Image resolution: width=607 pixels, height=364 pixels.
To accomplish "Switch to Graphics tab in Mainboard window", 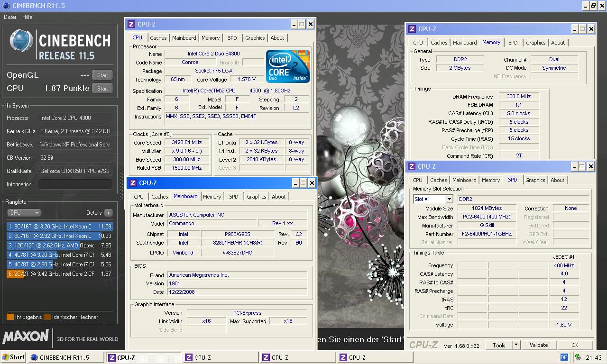I will tap(257, 197).
